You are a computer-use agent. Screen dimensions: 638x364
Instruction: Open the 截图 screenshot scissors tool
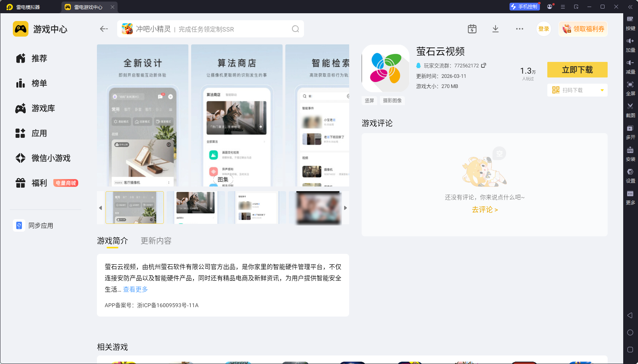(x=630, y=109)
